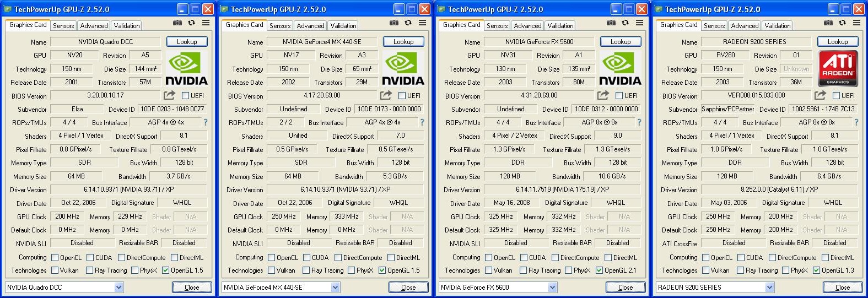The image size is (868, 298).
Task: Click Close button in RADEON 9200 window
Action: [x=843, y=288]
